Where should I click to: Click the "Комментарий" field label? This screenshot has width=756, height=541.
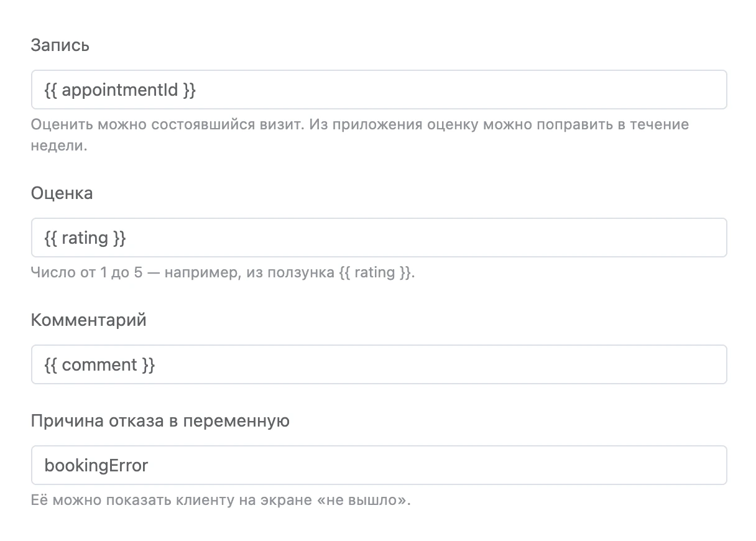89,320
